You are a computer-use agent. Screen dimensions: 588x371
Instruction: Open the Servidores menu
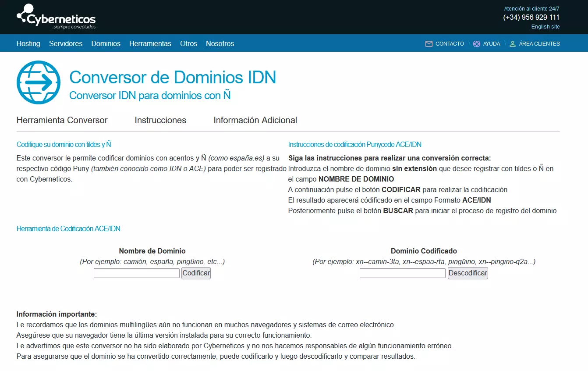66,43
